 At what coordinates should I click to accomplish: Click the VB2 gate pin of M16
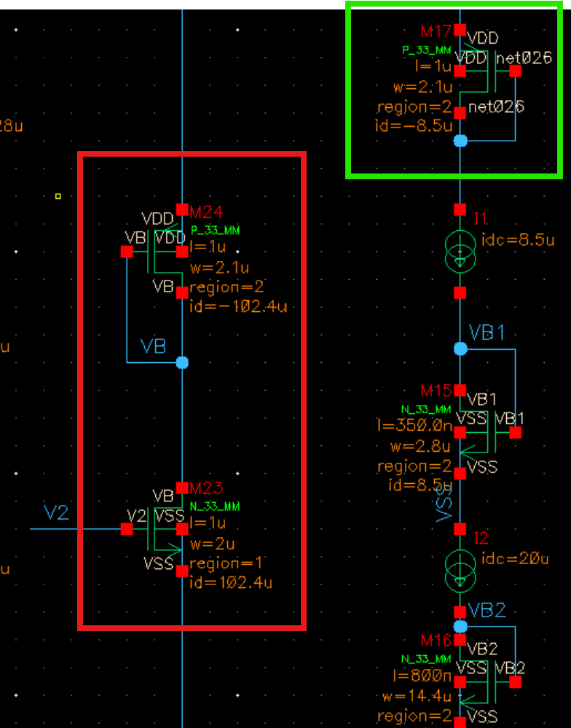point(515,682)
